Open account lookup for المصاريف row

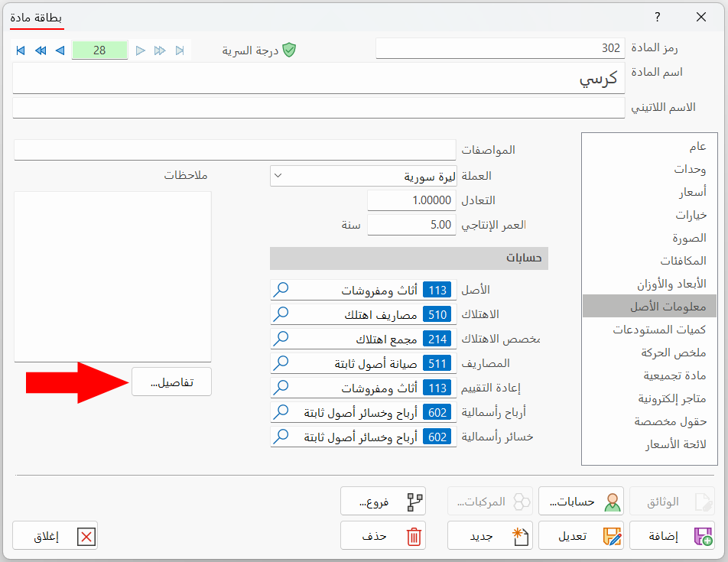(x=281, y=363)
